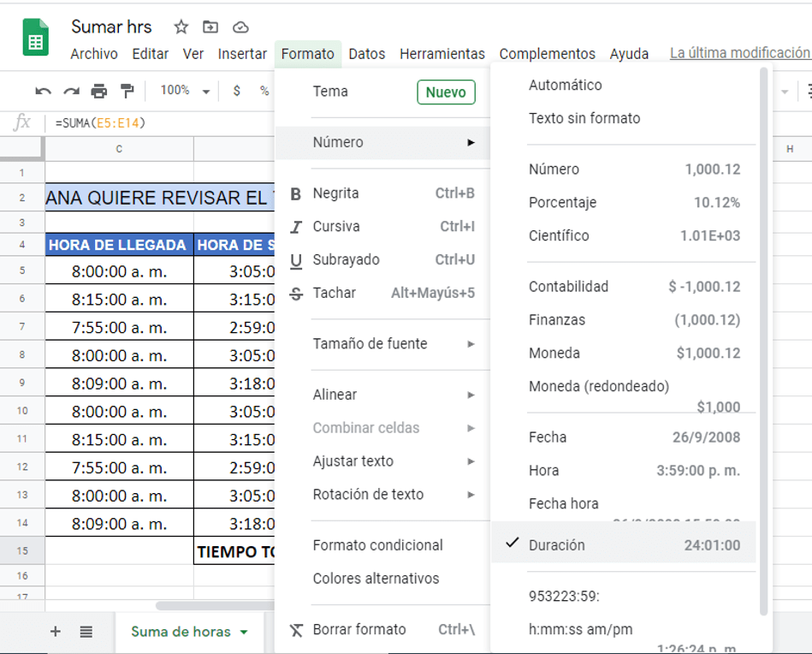Click the number format submenu scrollbar
The image size is (812, 654).
(x=763, y=342)
